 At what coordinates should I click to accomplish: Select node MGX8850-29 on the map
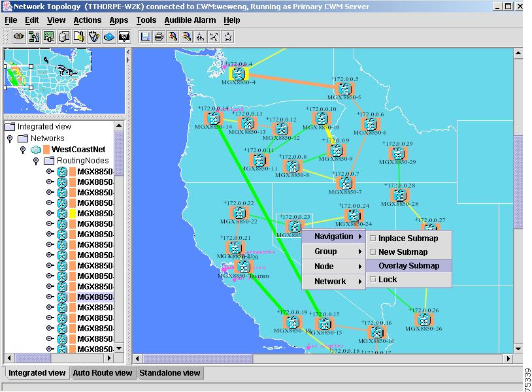pos(397,154)
